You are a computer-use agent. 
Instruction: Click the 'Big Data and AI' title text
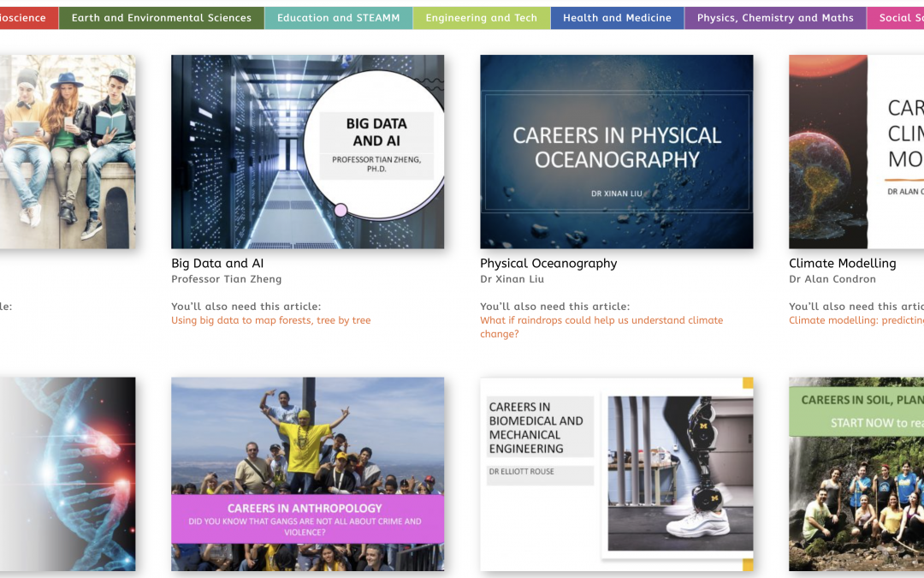point(216,264)
